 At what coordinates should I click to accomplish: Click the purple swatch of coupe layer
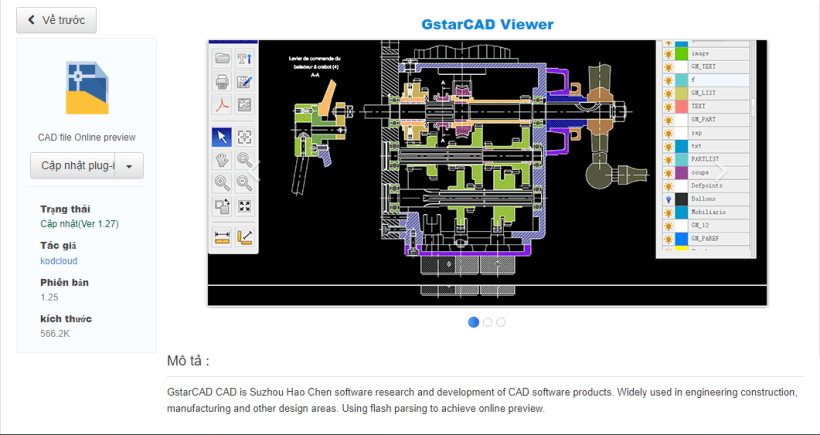click(681, 173)
